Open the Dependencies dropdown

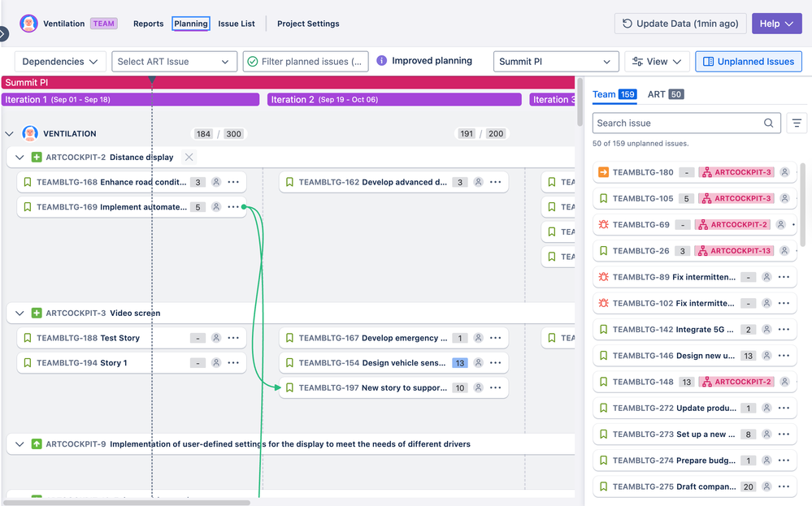[59, 61]
